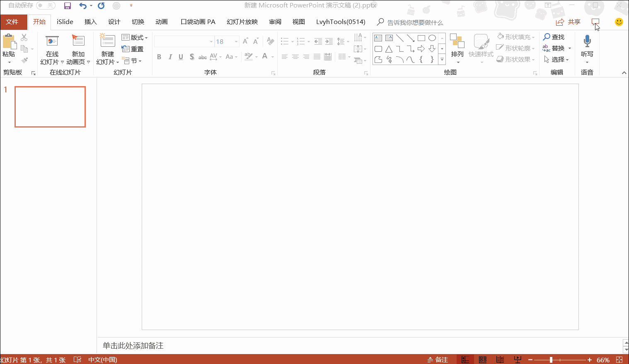Open the 幻灯片放映 ribbon tab
The height and width of the screenshot is (364, 629).
coord(242,22)
